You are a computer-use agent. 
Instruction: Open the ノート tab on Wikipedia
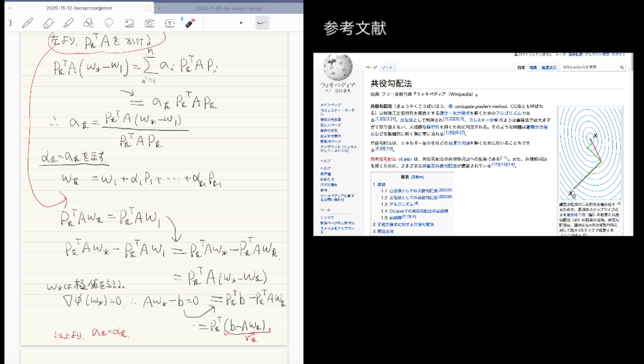point(387,67)
